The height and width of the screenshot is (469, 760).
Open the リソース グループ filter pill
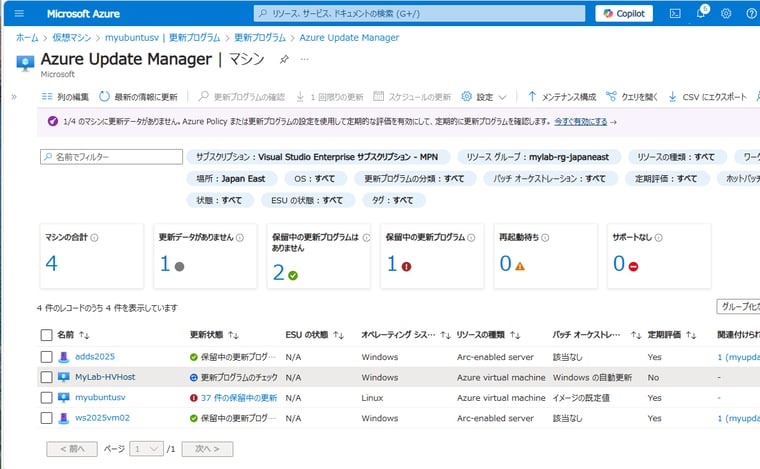click(x=538, y=156)
